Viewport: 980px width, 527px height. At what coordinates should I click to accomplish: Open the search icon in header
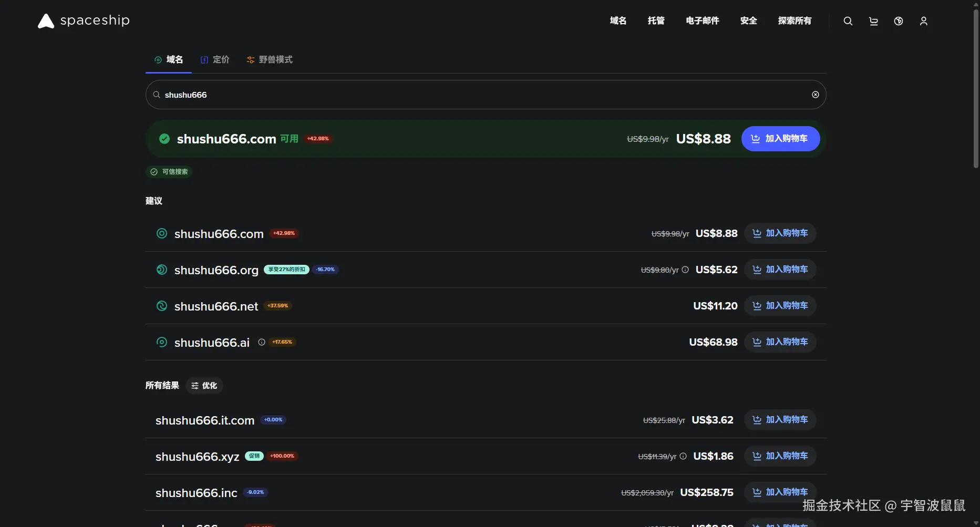click(x=848, y=21)
